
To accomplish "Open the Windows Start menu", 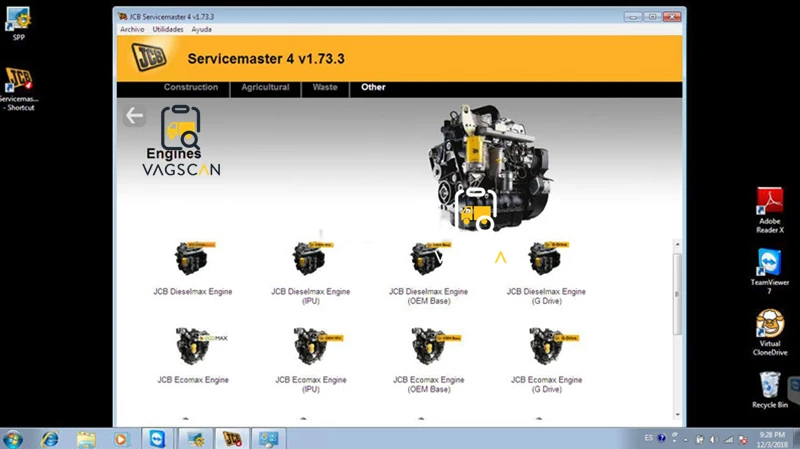I will click(12, 439).
